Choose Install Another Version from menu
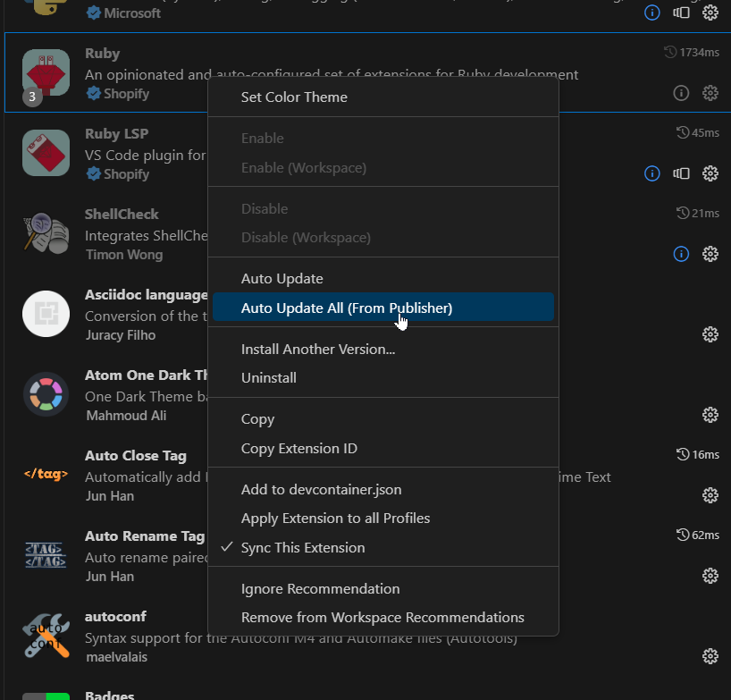 (317, 349)
